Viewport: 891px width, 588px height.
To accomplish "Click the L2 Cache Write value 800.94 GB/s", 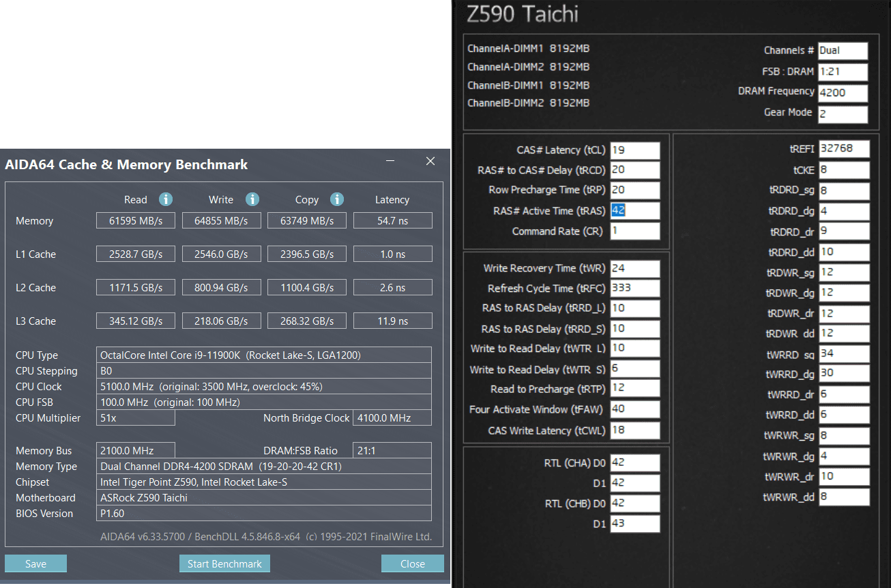I will click(221, 287).
